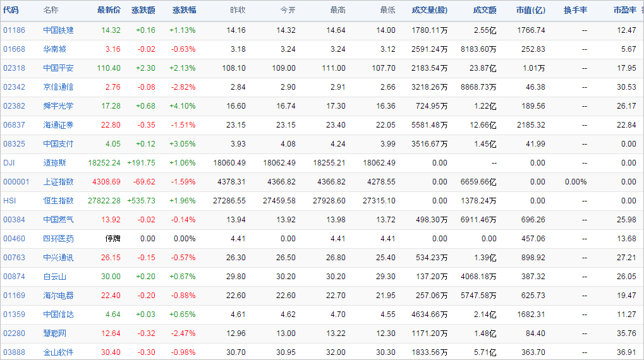Image resolution: width=644 pixels, height=360 pixels.
Task: Open 慧聪网 stock name link
Action: pos(54,333)
